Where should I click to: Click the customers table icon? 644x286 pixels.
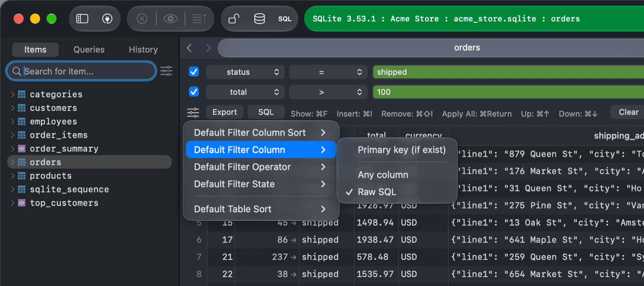(x=22, y=108)
